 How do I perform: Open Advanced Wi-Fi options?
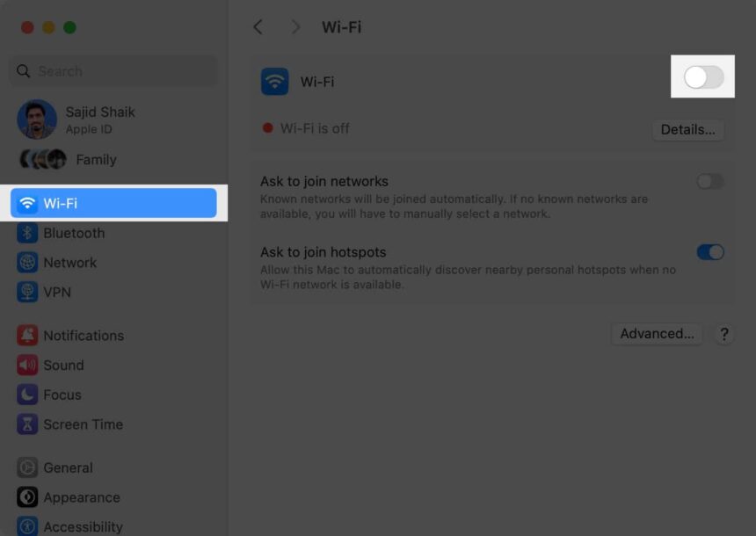click(x=656, y=334)
